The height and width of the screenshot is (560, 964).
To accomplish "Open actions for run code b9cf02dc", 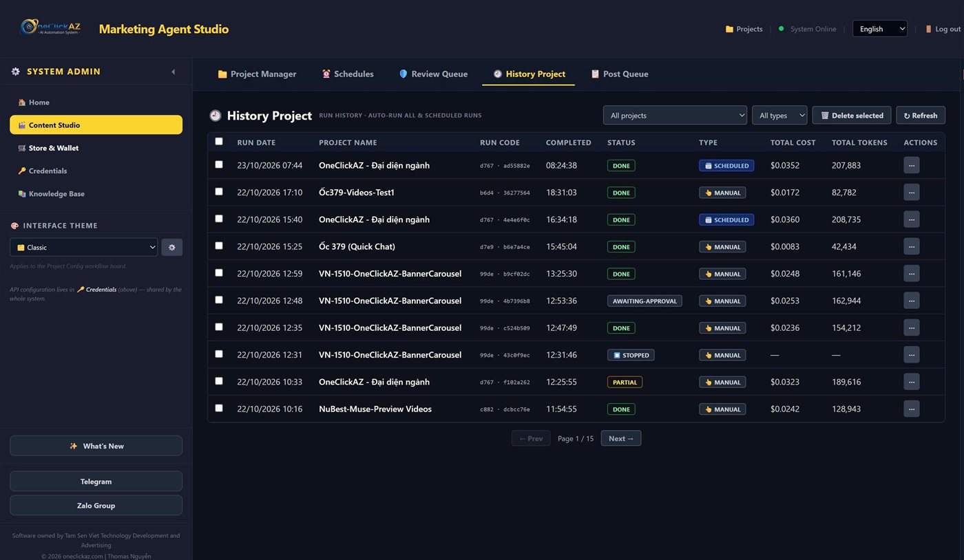I will pos(912,274).
